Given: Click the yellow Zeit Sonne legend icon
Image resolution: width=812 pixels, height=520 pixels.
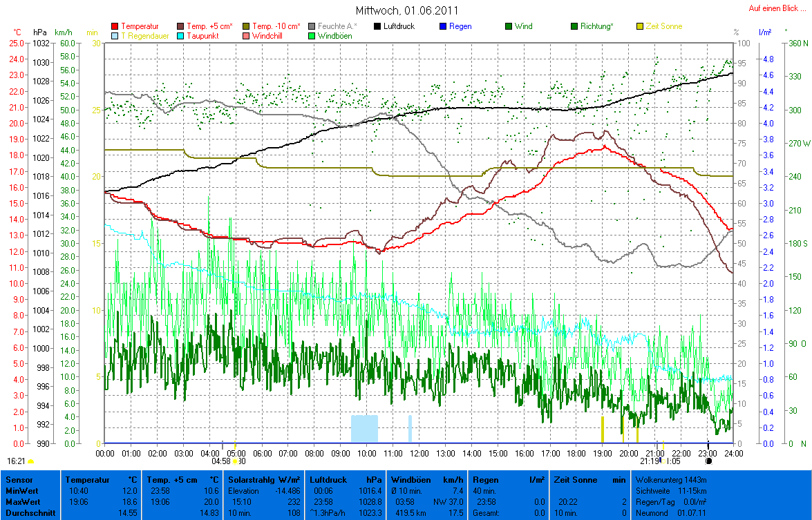Looking at the screenshot, I should click(640, 26).
